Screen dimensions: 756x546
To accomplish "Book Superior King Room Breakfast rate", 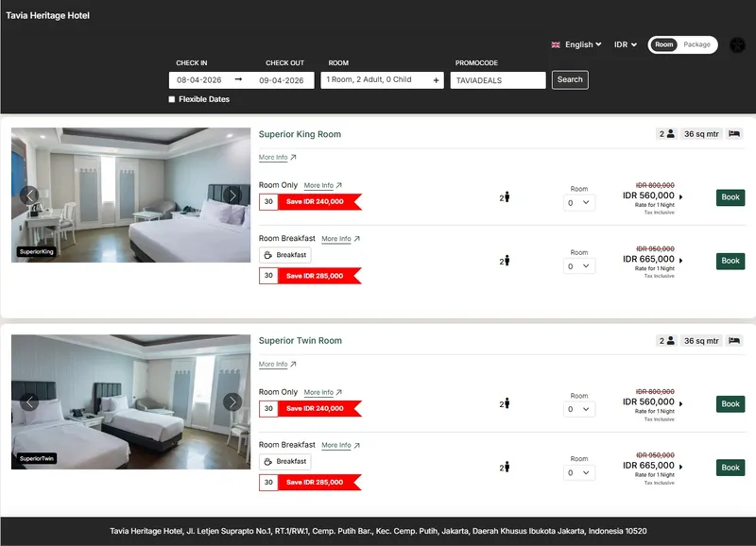I will 730,261.
